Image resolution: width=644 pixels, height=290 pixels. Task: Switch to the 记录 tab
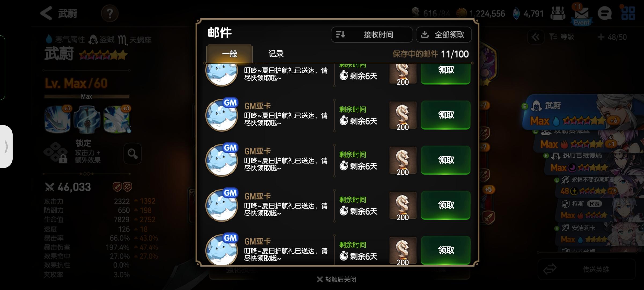[276, 54]
